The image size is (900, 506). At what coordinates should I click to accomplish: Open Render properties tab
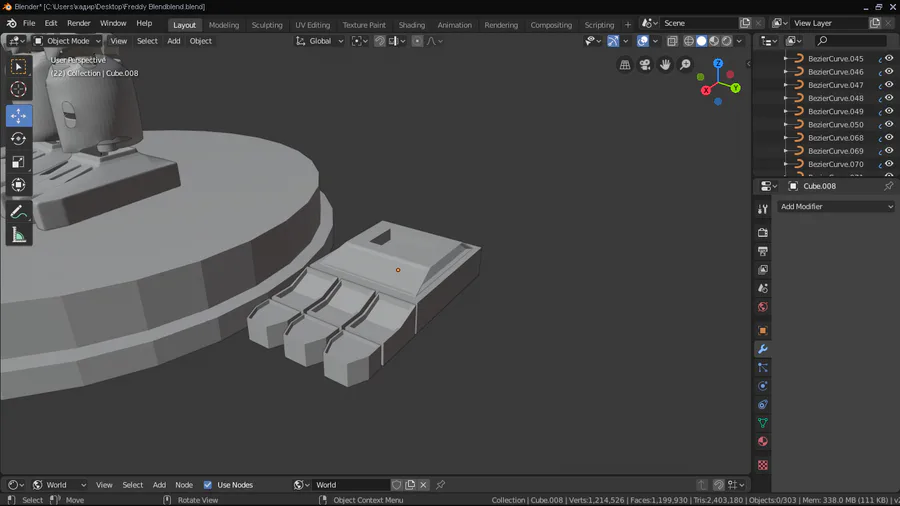[x=763, y=233]
